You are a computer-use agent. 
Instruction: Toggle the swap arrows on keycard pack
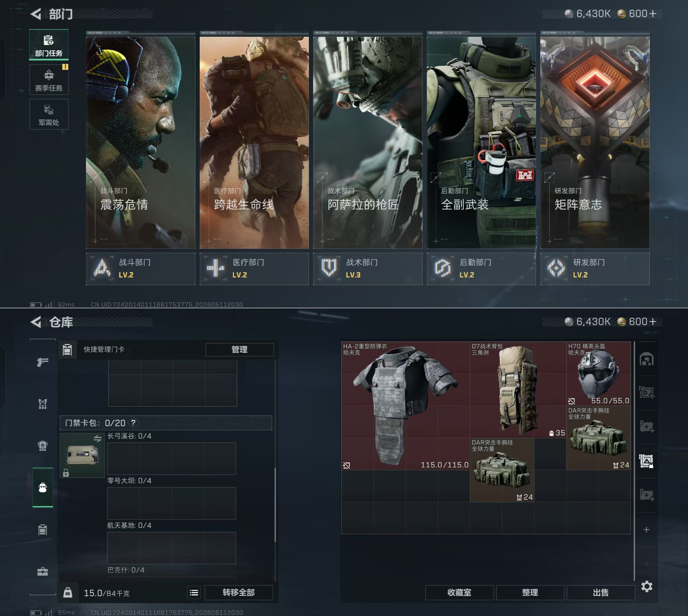pos(98,439)
